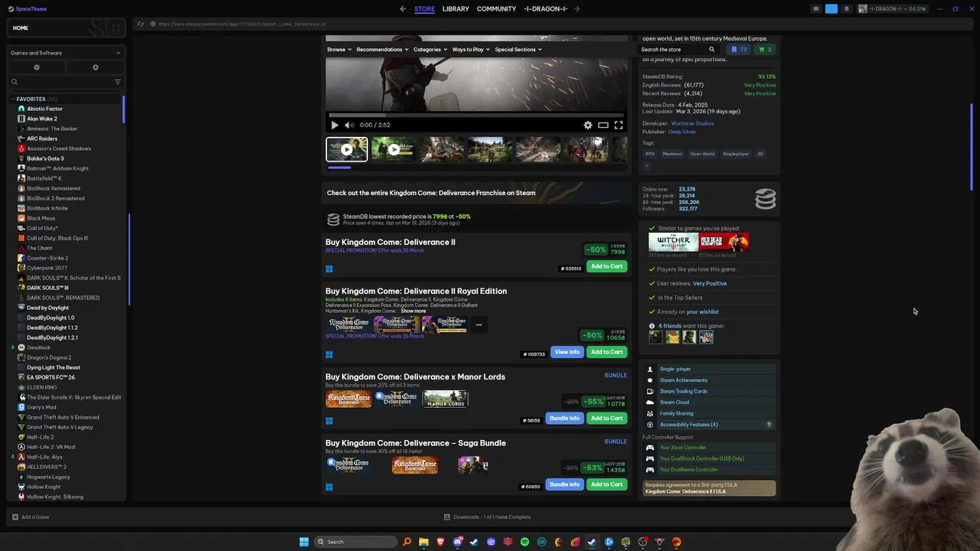Filter library by recent activity clock
Viewport: 980px width, 551px height.
[x=36, y=67]
